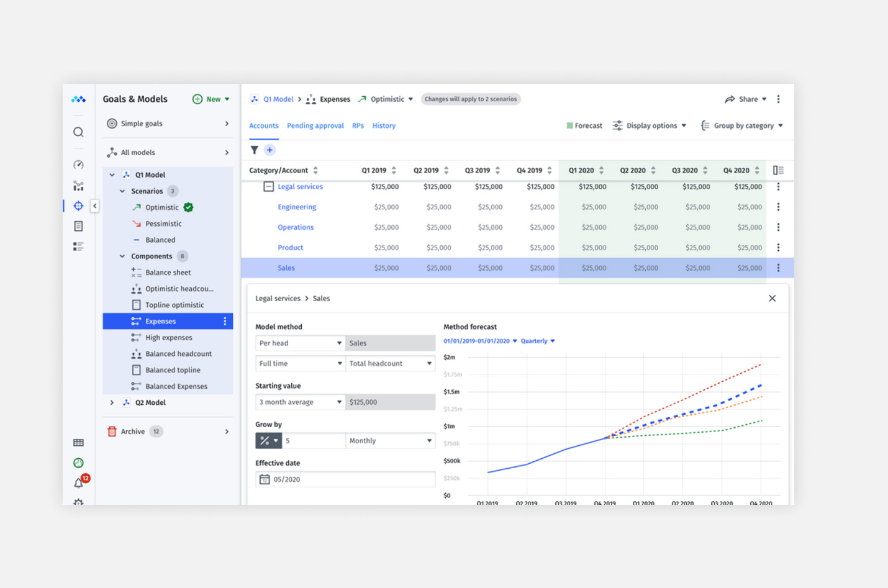The width and height of the screenshot is (888, 588).
Task: Expand the Q2 Model tree node
Action: coord(112,402)
